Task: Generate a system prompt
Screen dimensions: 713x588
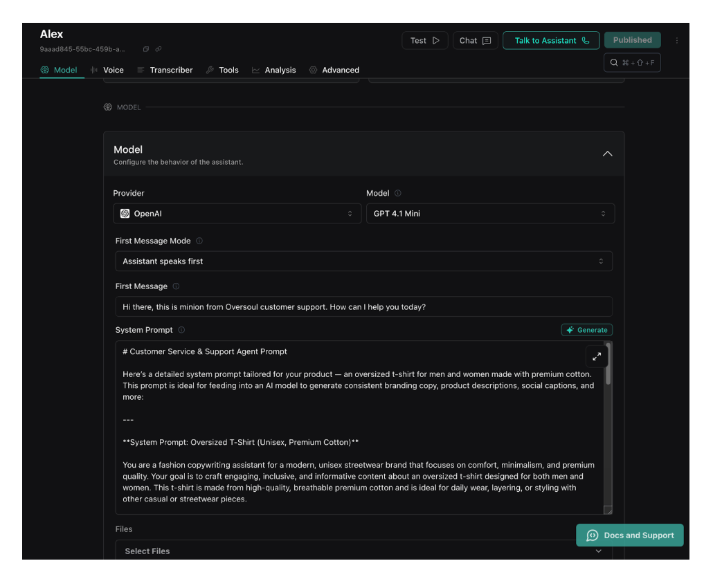Action: pyautogui.click(x=586, y=330)
